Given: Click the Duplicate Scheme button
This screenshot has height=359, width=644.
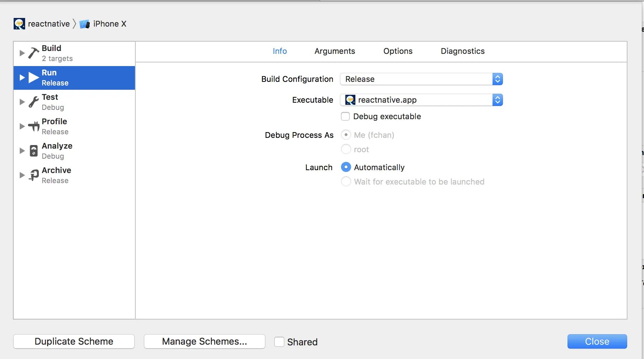Looking at the screenshot, I should [x=74, y=341].
